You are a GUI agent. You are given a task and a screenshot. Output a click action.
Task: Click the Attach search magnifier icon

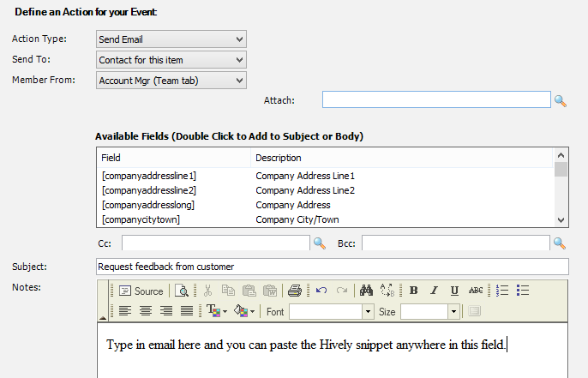(x=561, y=101)
